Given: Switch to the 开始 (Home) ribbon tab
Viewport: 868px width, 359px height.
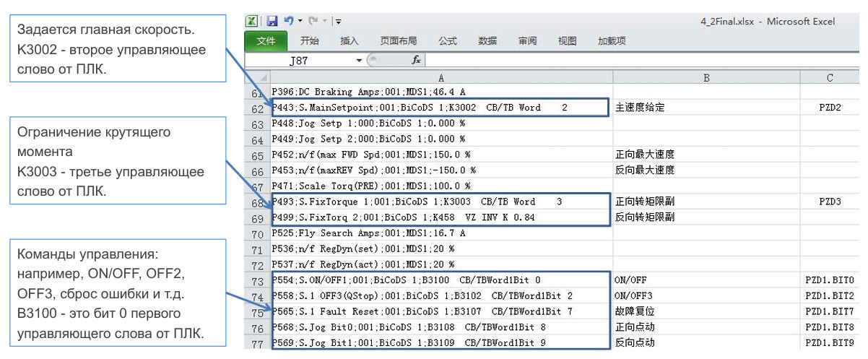Looking at the screenshot, I should tap(310, 41).
